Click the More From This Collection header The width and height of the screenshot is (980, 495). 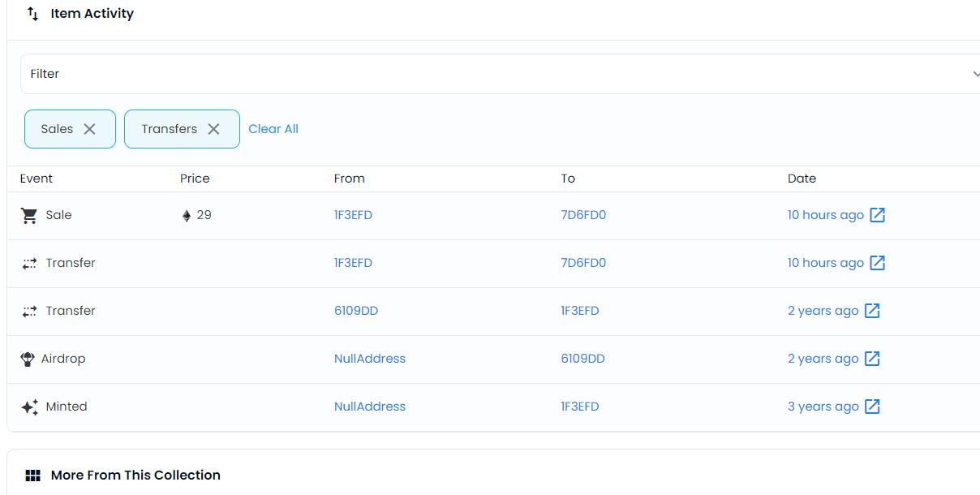tap(135, 476)
